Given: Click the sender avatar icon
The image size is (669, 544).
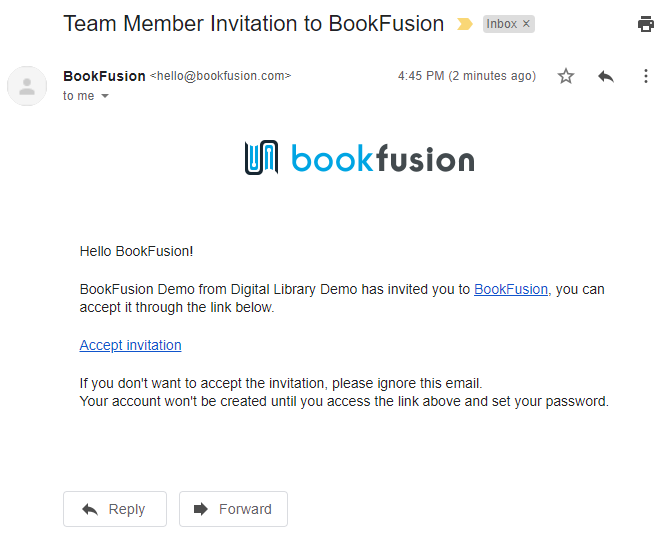Looking at the screenshot, I should click(27, 86).
